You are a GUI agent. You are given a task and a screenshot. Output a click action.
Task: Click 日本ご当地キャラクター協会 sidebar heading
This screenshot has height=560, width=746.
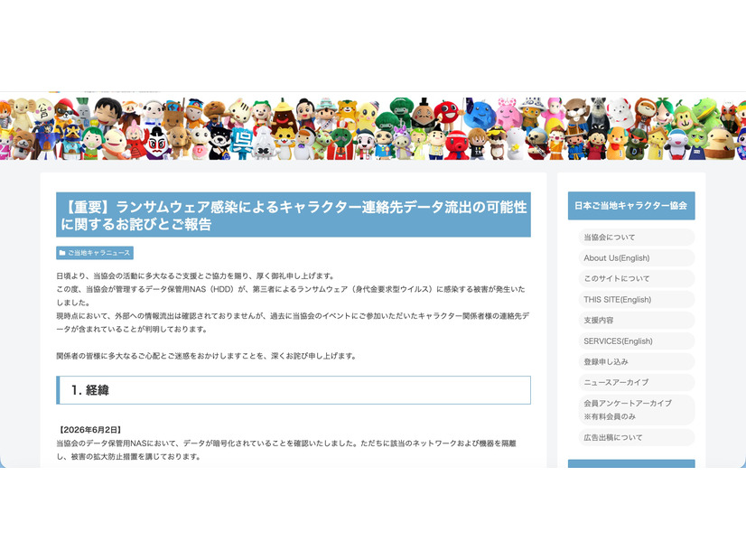click(631, 206)
